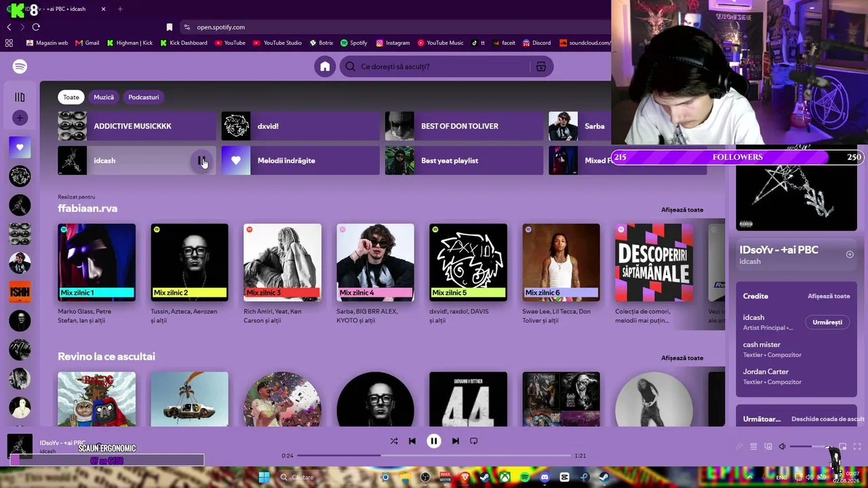Screen dimensions: 868x488
Task: Open the album cover showing 44
Action: click(x=468, y=399)
